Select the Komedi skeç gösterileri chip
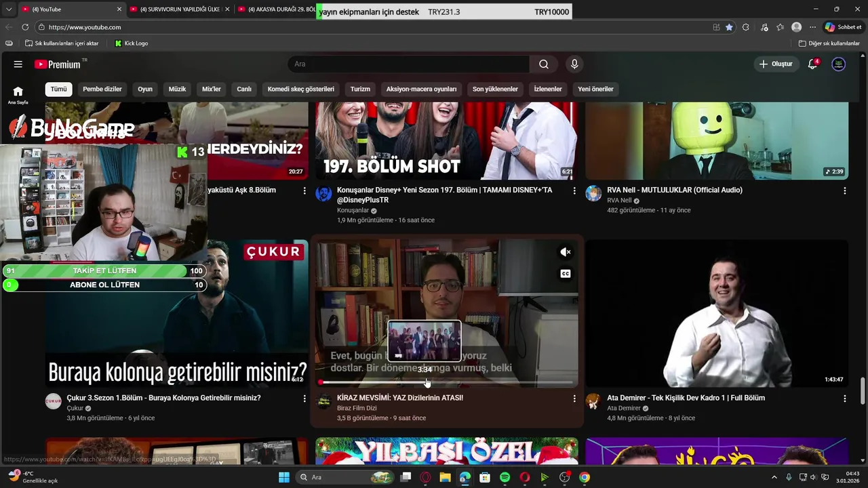Viewport: 868px width, 488px height. [301, 89]
